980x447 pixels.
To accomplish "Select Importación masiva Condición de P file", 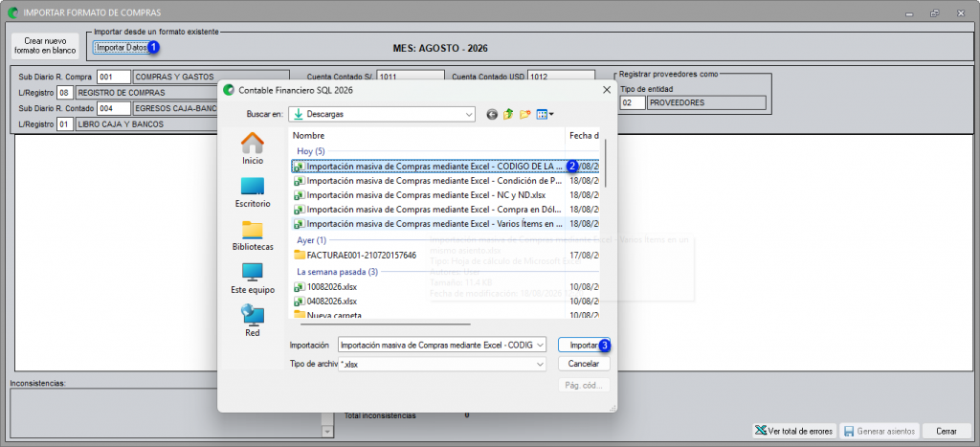I will pos(434,181).
